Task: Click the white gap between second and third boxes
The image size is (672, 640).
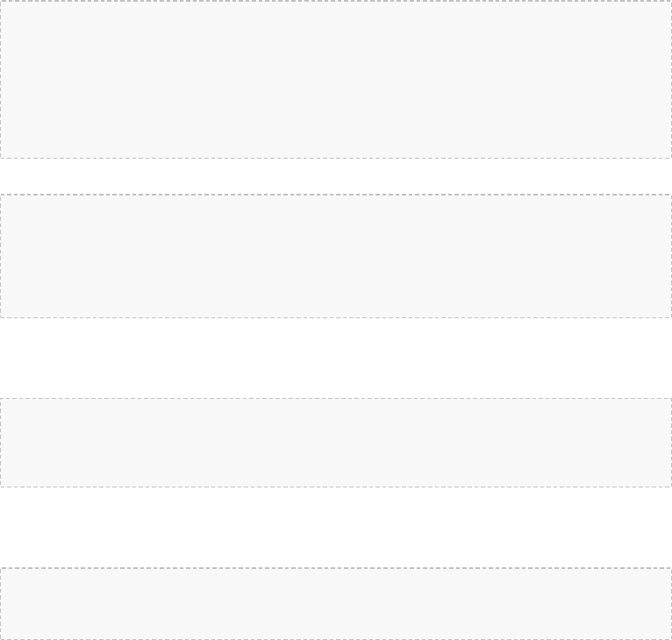Action: pyautogui.click(x=336, y=358)
